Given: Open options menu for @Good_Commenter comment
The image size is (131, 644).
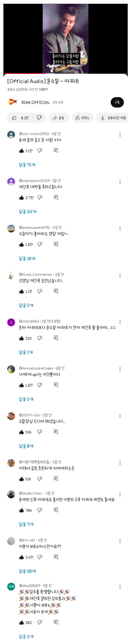Looking at the screenshot, I should [x=120, y=275].
